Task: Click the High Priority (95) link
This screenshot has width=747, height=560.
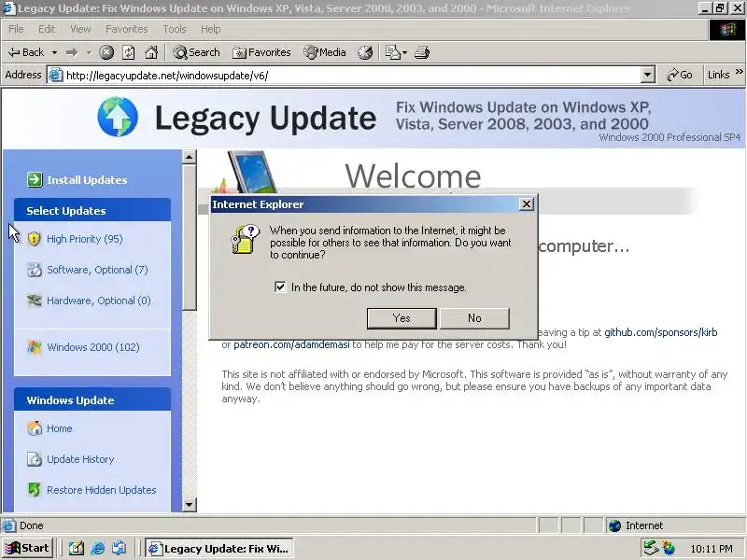Action: (x=84, y=239)
